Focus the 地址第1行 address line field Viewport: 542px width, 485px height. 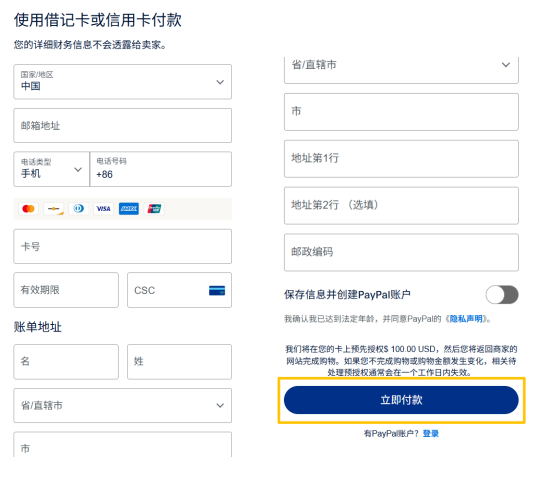pos(401,159)
